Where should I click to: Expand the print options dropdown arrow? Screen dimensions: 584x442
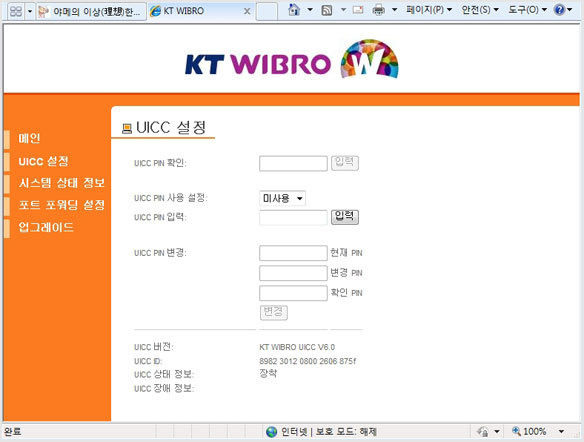point(394,10)
